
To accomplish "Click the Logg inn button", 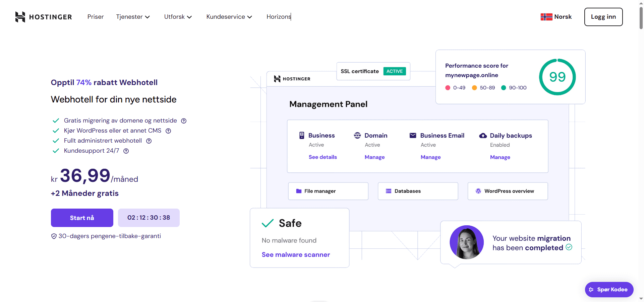I will [603, 17].
